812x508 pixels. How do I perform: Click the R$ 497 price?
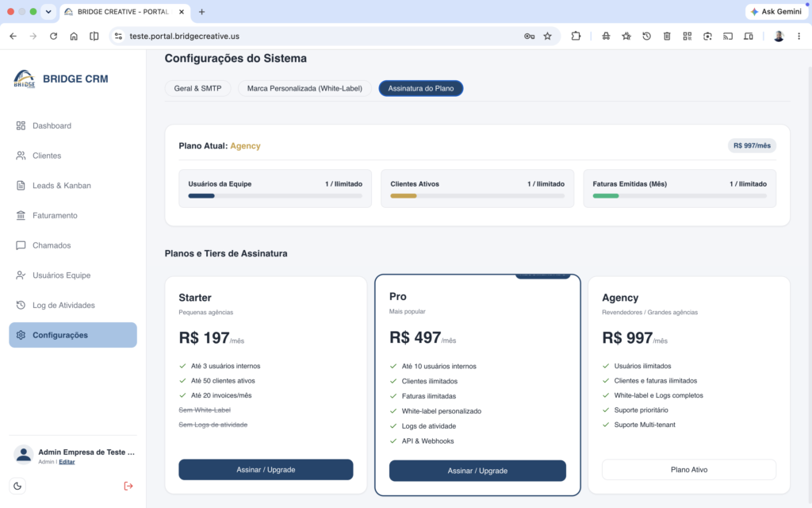(415, 337)
